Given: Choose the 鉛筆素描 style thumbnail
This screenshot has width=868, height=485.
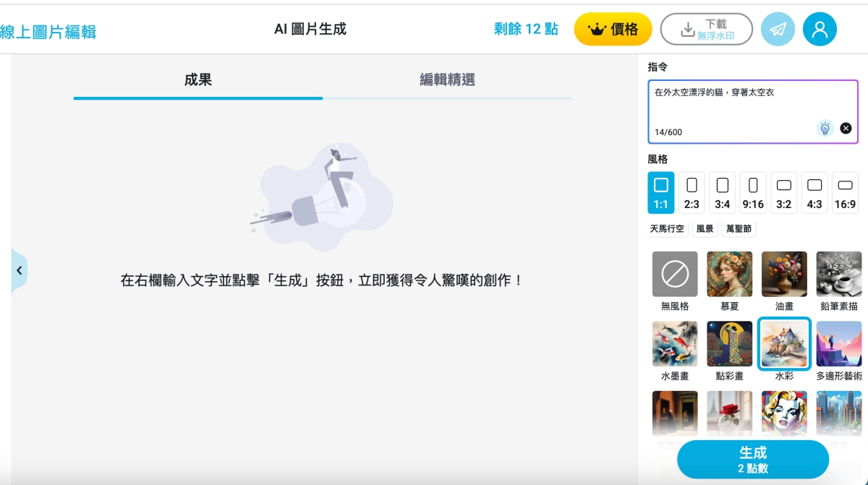Looking at the screenshot, I should pyautogui.click(x=839, y=274).
